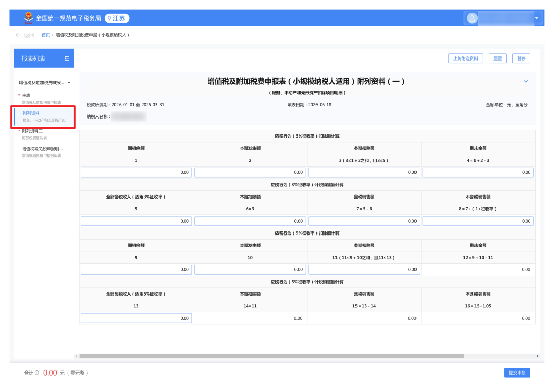The width and height of the screenshot is (554, 392).
Task: Click the 0.00 total amount at bottom
Action: tap(50, 373)
